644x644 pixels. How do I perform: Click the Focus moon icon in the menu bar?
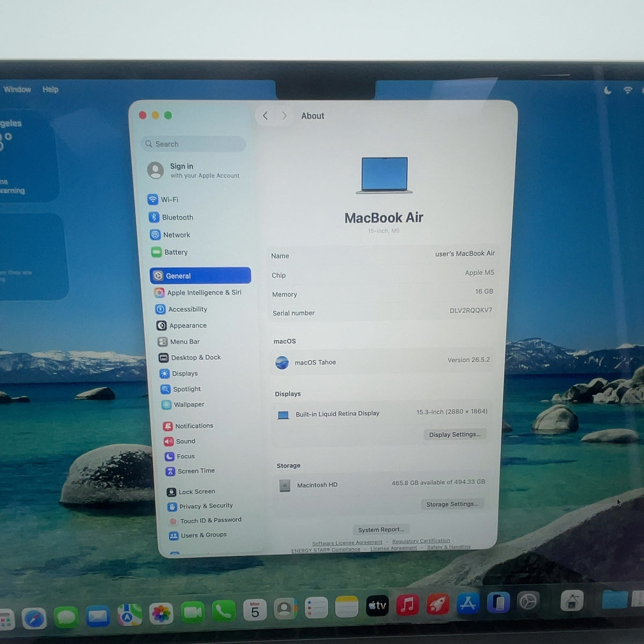608,90
